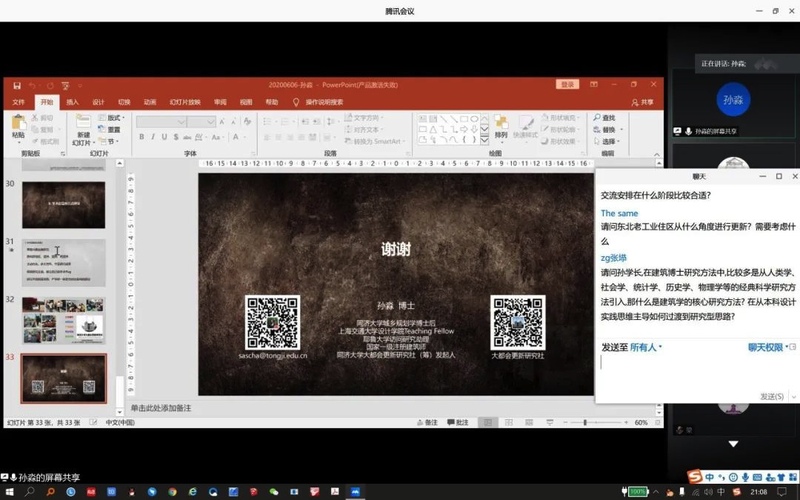Viewport: 800px width, 500px height.
Task: Save the presentation with the floppy disk icon
Action: tap(17, 85)
